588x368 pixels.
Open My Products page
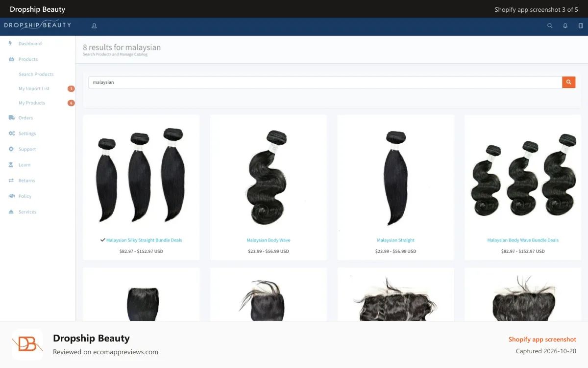click(x=32, y=103)
